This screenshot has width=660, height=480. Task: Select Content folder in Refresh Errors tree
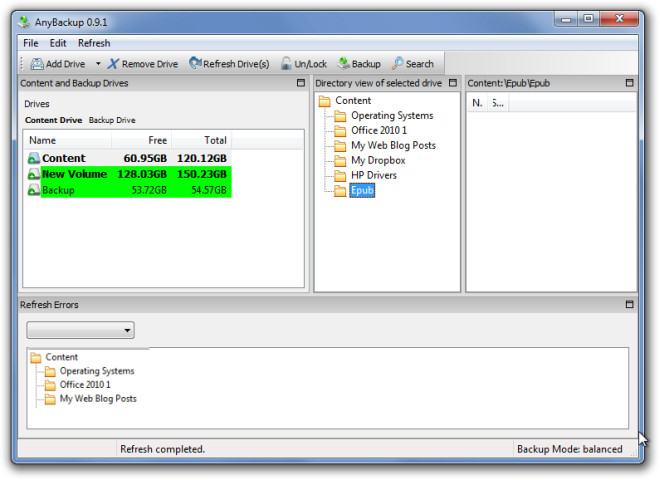[61, 357]
